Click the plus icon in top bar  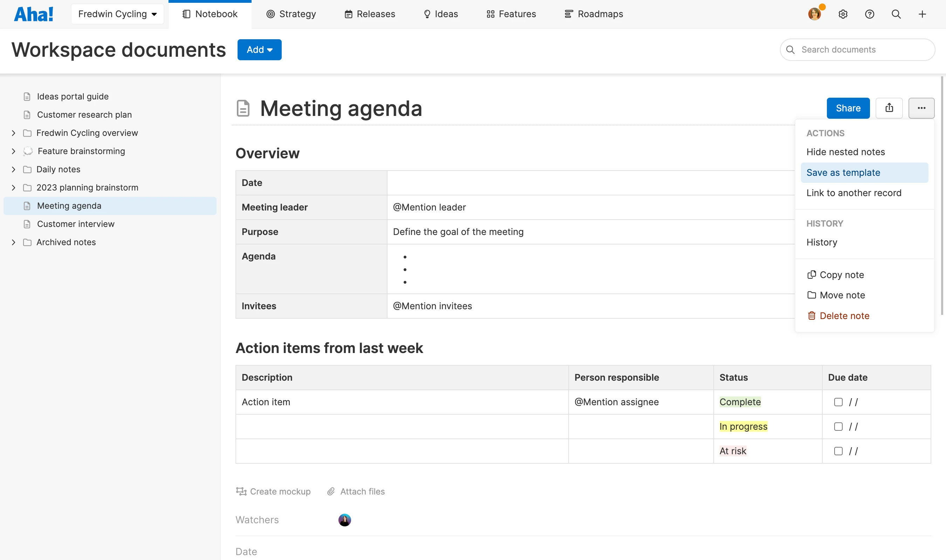coord(922,14)
